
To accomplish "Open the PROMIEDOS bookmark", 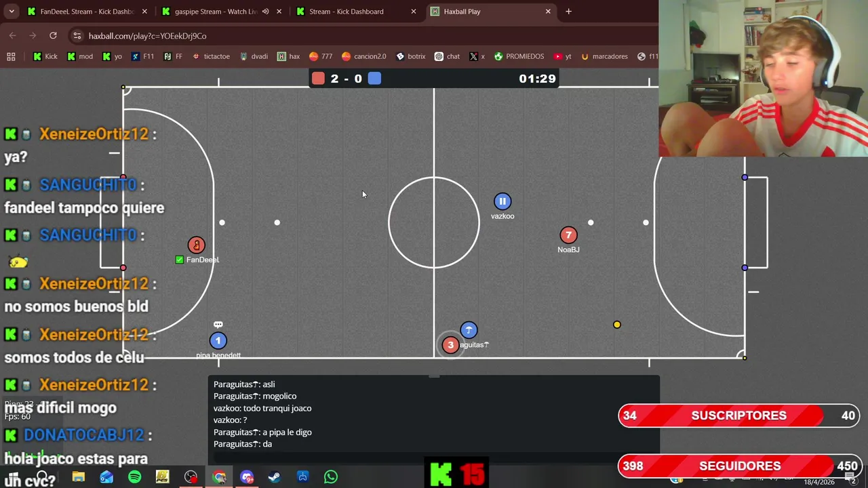I will pyautogui.click(x=519, y=56).
